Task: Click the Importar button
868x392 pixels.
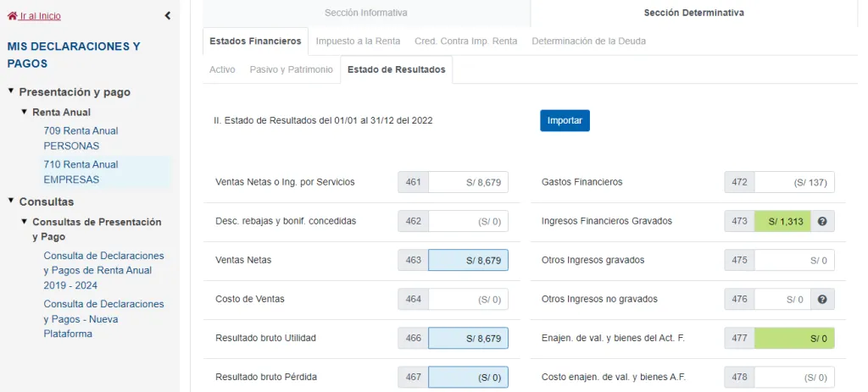Action: tap(565, 120)
